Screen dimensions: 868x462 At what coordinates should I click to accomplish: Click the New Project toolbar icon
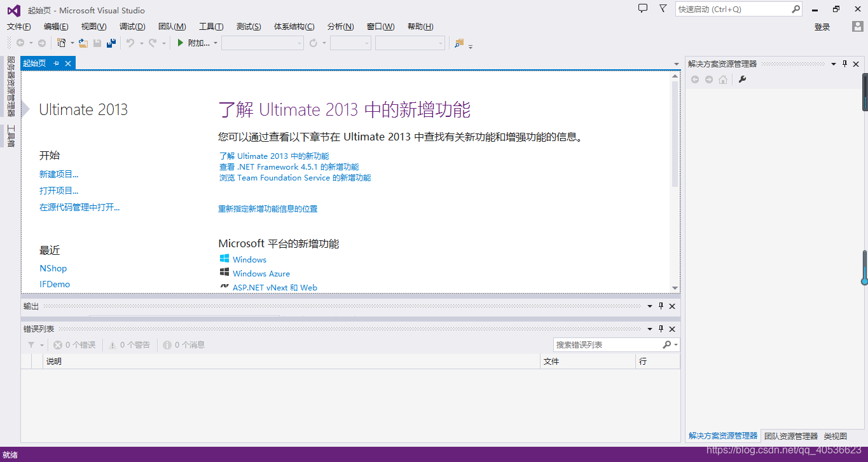point(61,43)
